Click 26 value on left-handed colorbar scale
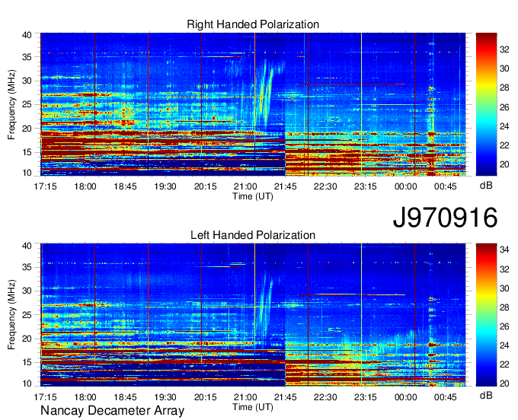This screenshot has height=420, width=518. [504, 326]
